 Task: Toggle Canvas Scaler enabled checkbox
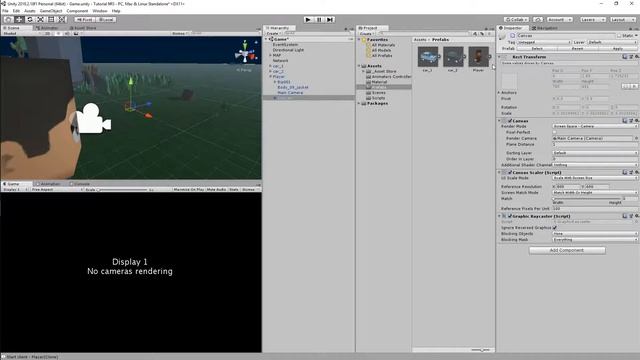(510, 172)
